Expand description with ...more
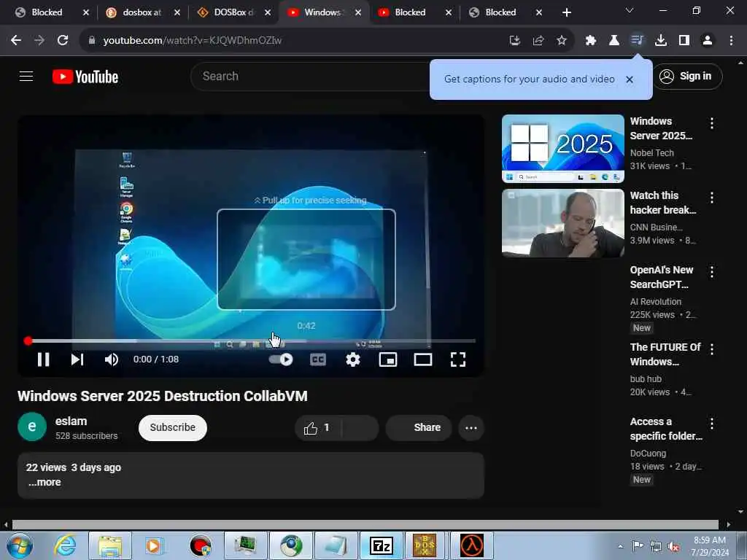The image size is (747, 560). coord(44,483)
